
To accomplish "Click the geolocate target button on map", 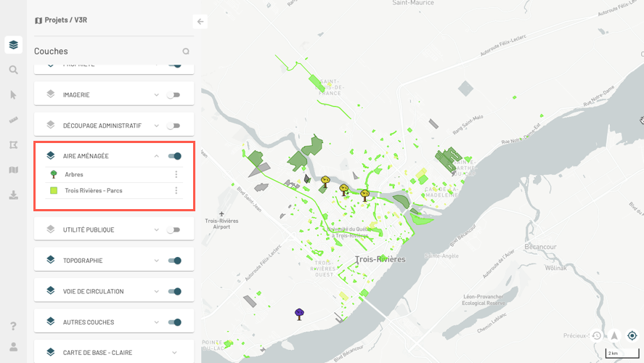I will coord(632,335).
